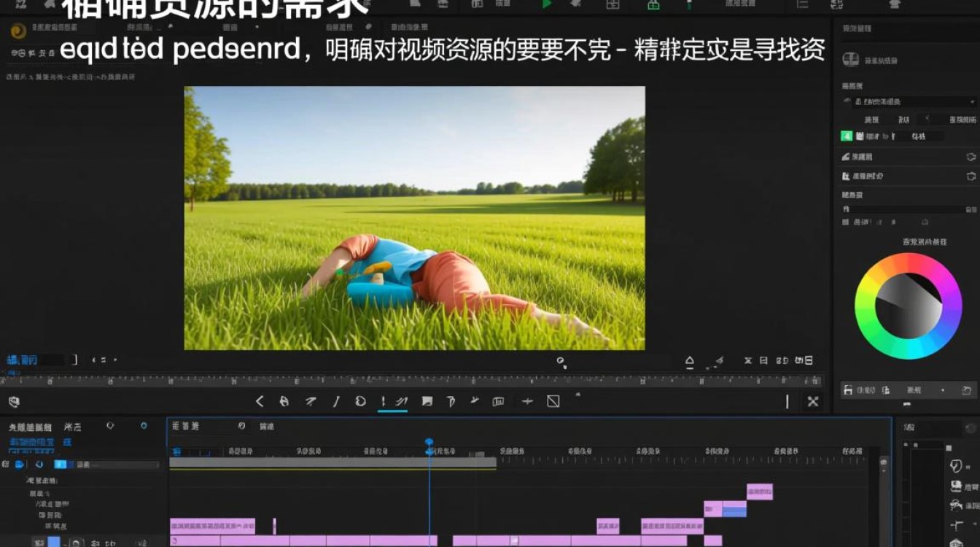Click the round thumbnail icon atop the right panel
Viewport: 980px width, 547px height.
[850, 59]
